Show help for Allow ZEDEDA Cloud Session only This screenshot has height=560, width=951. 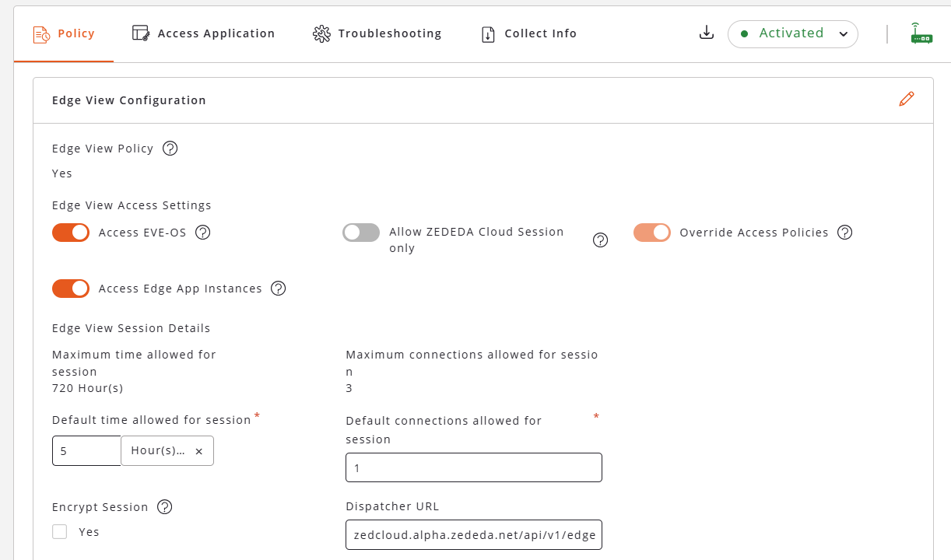point(600,240)
